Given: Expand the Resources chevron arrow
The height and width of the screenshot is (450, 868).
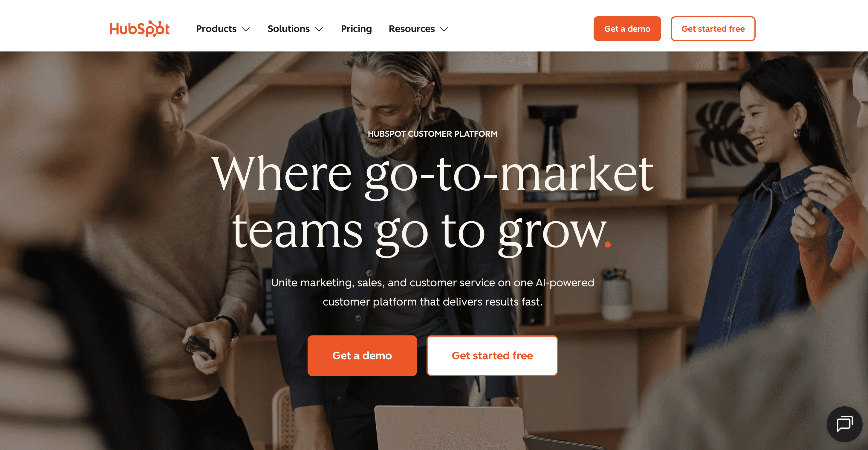Looking at the screenshot, I should click(x=444, y=29).
